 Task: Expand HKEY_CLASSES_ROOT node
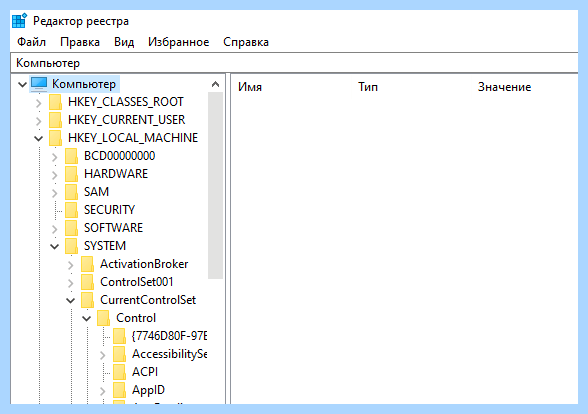39,103
